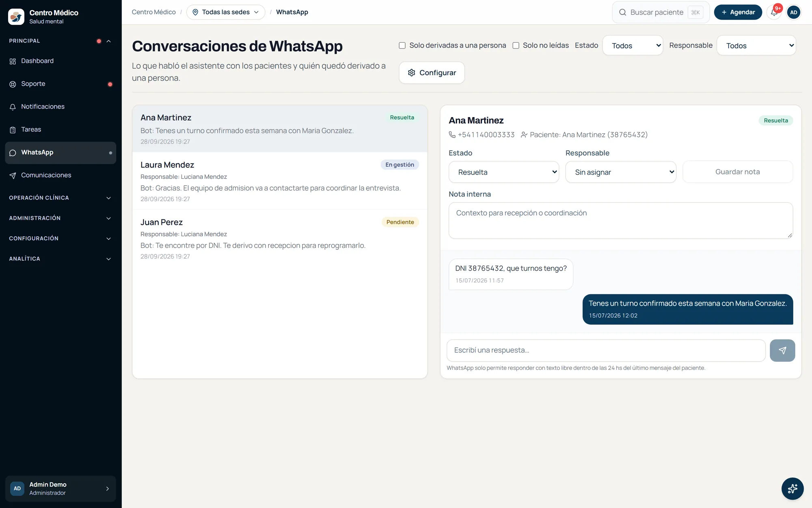Click the AD profile avatar in top bar
812x508 pixels.
[794, 12]
